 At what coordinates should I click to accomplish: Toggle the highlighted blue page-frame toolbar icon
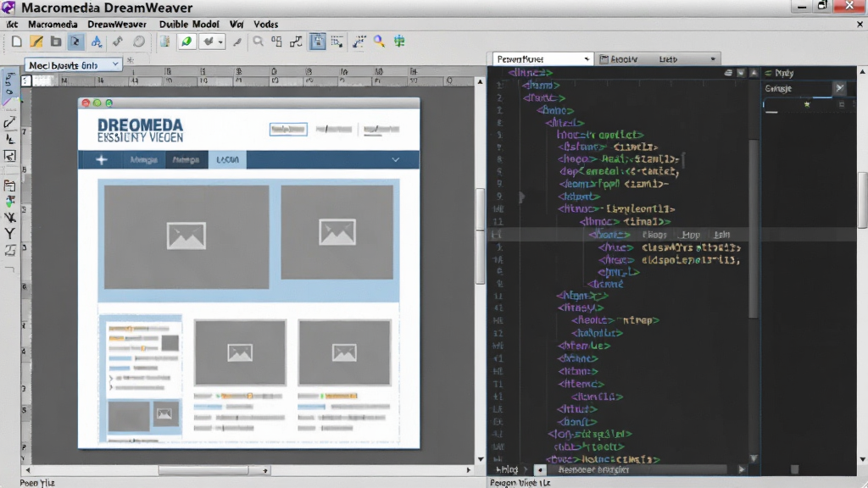pyautogui.click(x=317, y=42)
